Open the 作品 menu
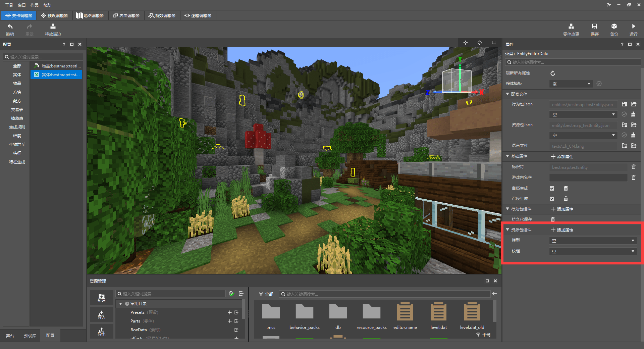 click(x=34, y=5)
